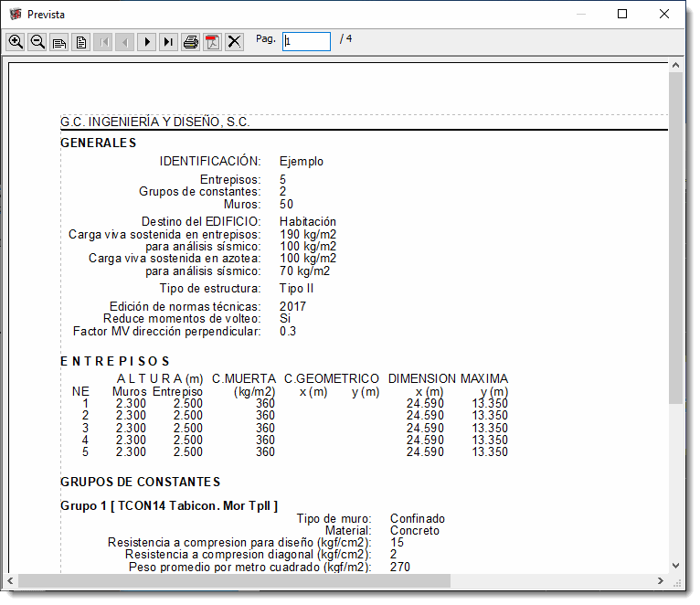Go to the next page
Image resolution: width=700 pixels, height=605 pixels.
[146, 42]
